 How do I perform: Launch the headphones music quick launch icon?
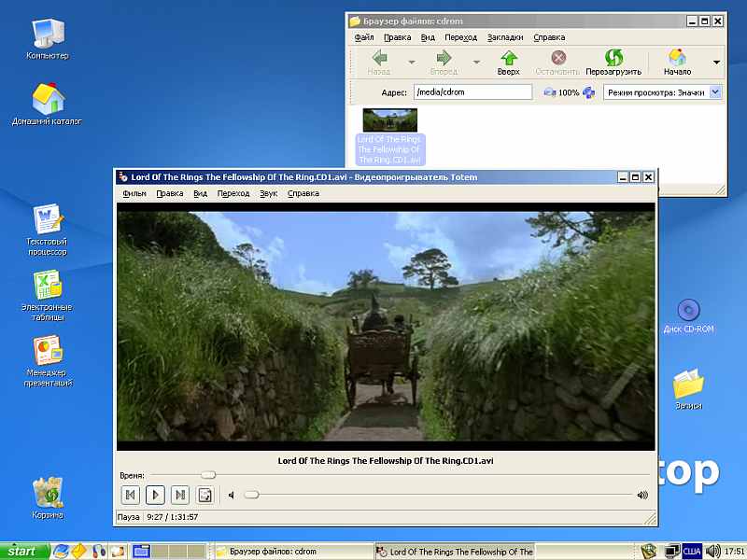(x=99, y=552)
